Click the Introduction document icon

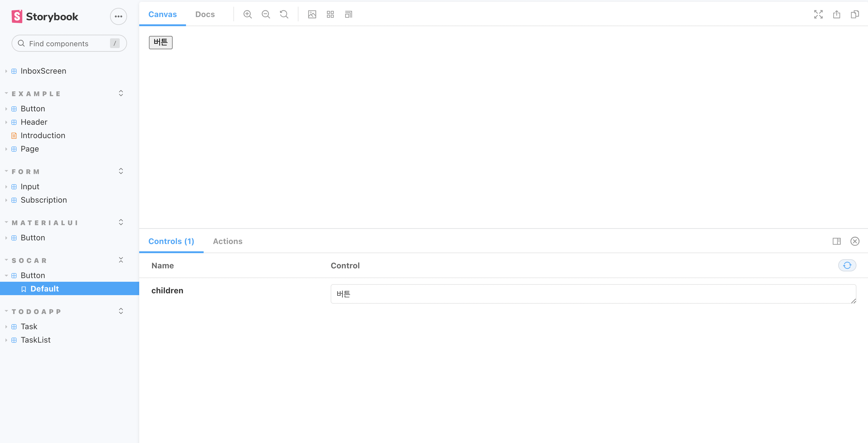pos(14,136)
